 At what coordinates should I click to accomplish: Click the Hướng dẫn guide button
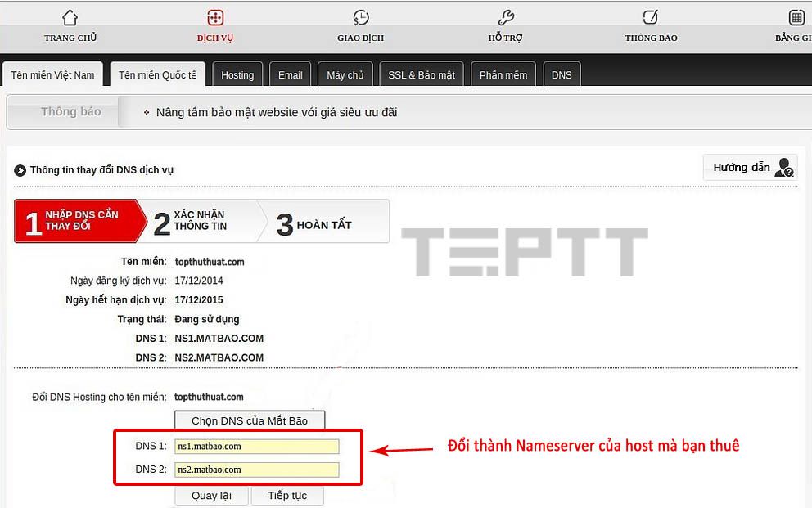[x=750, y=167]
